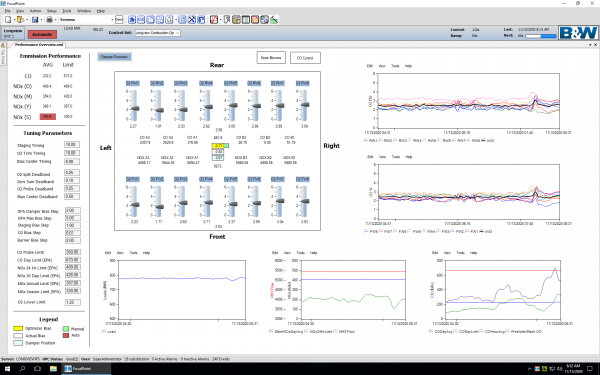Click the blue home/star toolbar icon

132,20
